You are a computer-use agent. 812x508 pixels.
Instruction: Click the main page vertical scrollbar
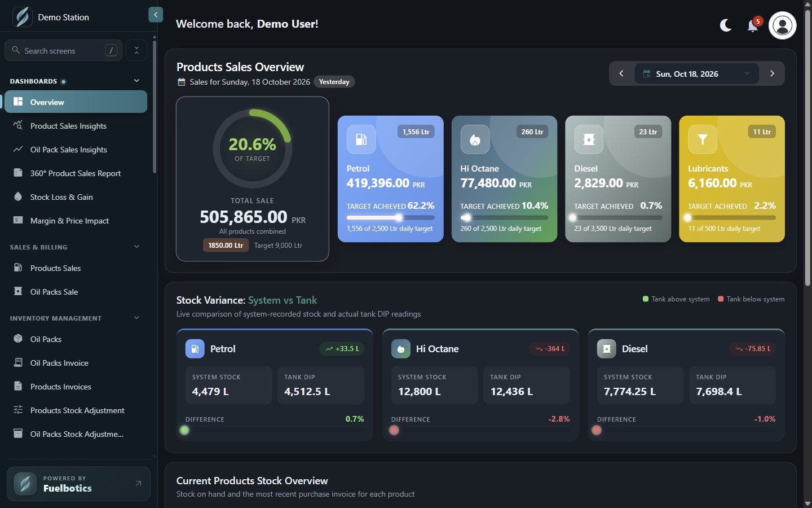tap(807, 147)
